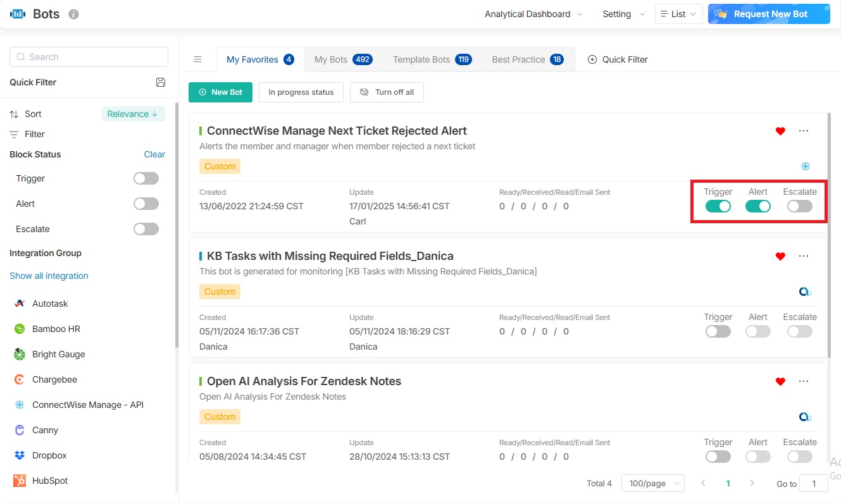Click the Filter icon in sidebar
The image size is (841, 504).
[14, 134]
